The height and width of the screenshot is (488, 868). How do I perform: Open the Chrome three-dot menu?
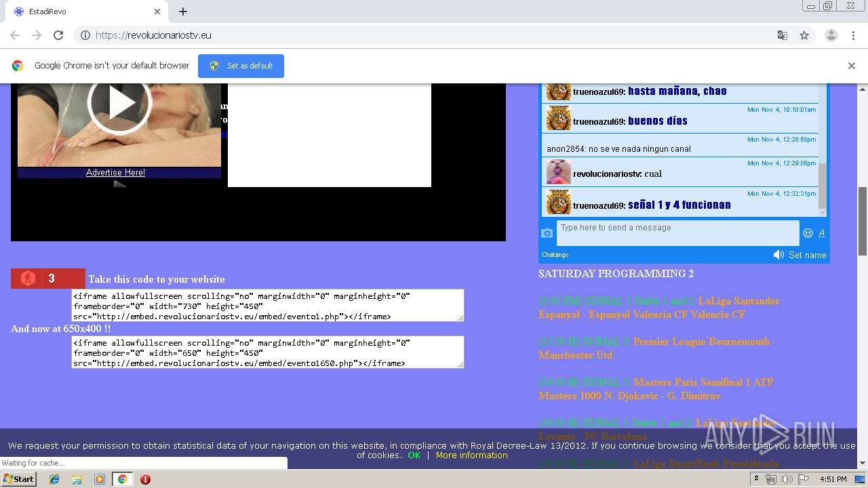coord(853,35)
